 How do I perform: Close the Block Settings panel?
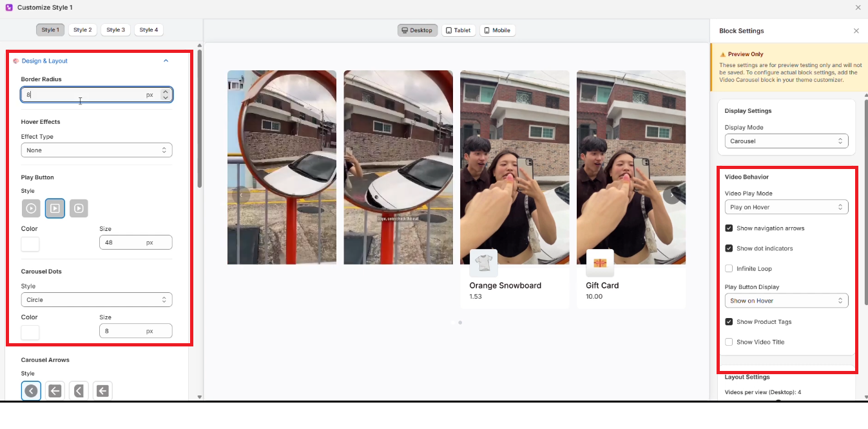click(x=856, y=31)
